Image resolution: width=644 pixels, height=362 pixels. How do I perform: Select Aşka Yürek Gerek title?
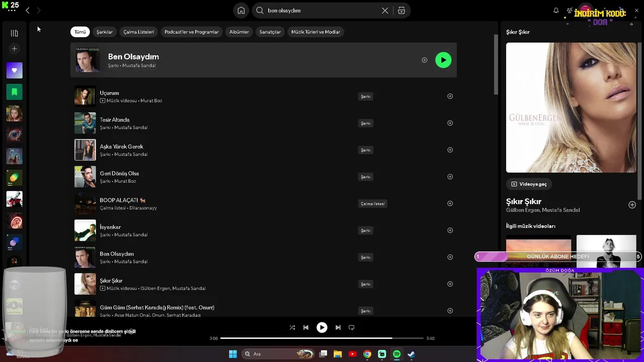click(x=121, y=146)
